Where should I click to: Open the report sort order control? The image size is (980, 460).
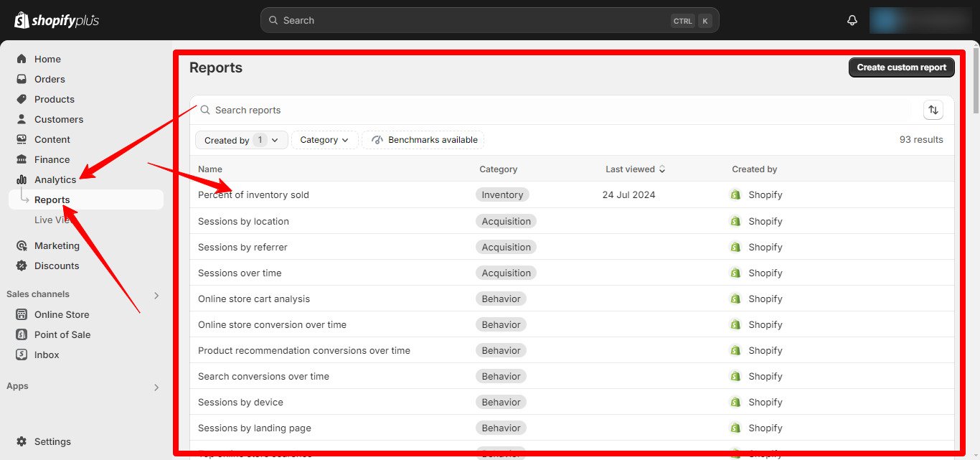(933, 110)
